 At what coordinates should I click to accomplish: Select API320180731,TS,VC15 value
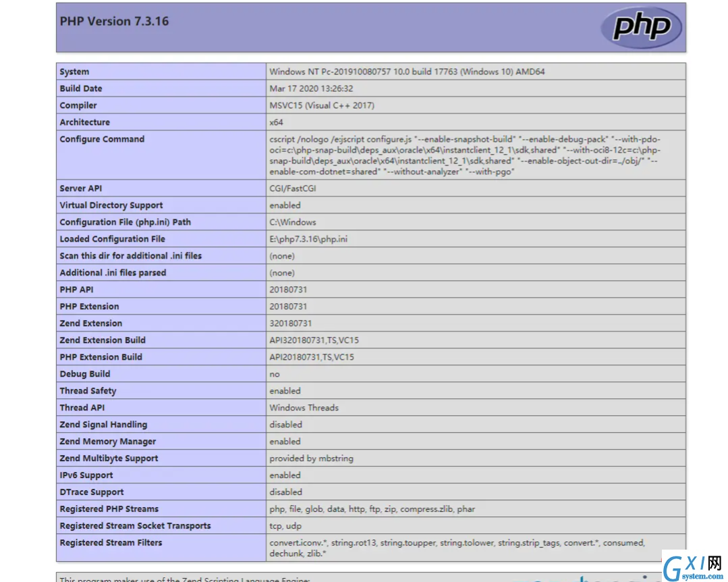tap(314, 340)
